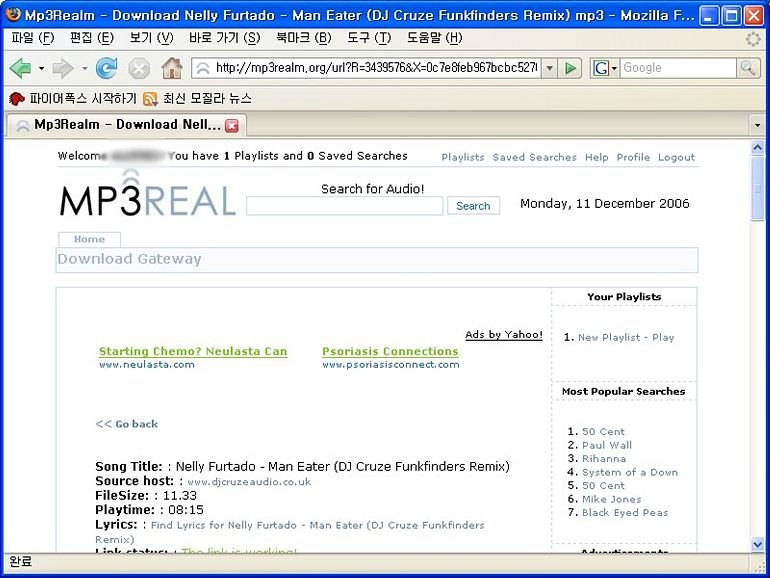Expand the address bar history dropdown

point(550,68)
